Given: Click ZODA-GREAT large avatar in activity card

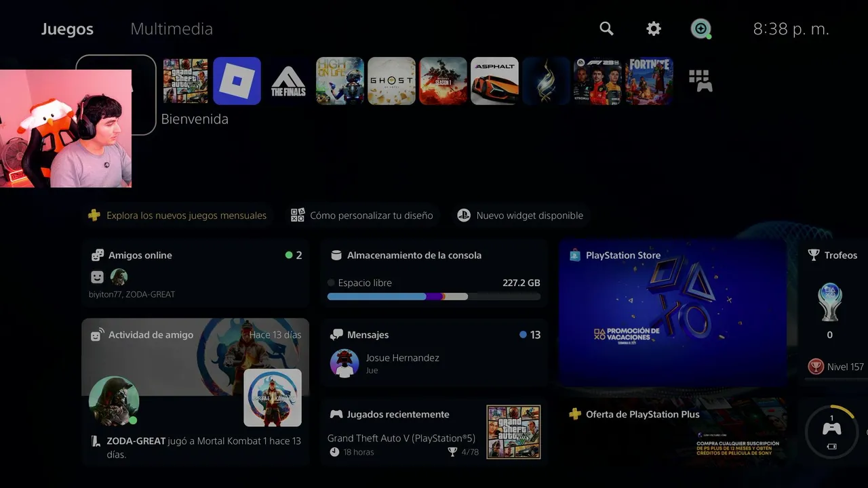Looking at the screenshot, I should point(114,401).
